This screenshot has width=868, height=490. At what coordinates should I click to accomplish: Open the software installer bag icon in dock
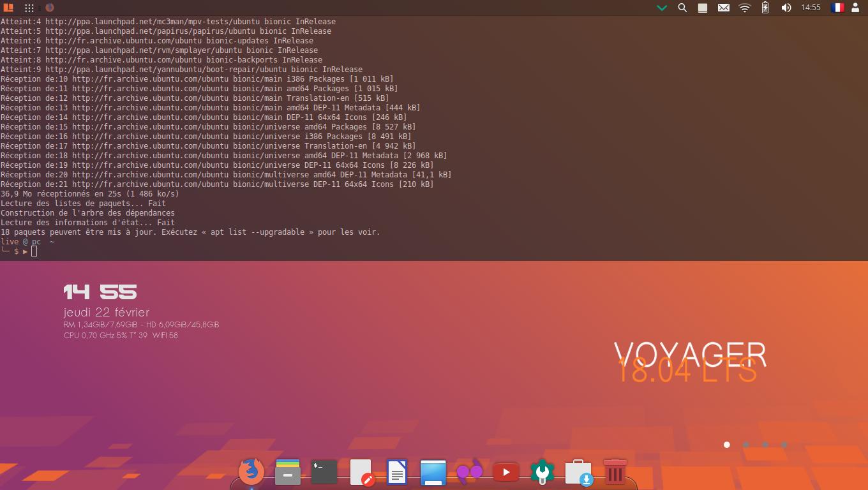point(579,473)
